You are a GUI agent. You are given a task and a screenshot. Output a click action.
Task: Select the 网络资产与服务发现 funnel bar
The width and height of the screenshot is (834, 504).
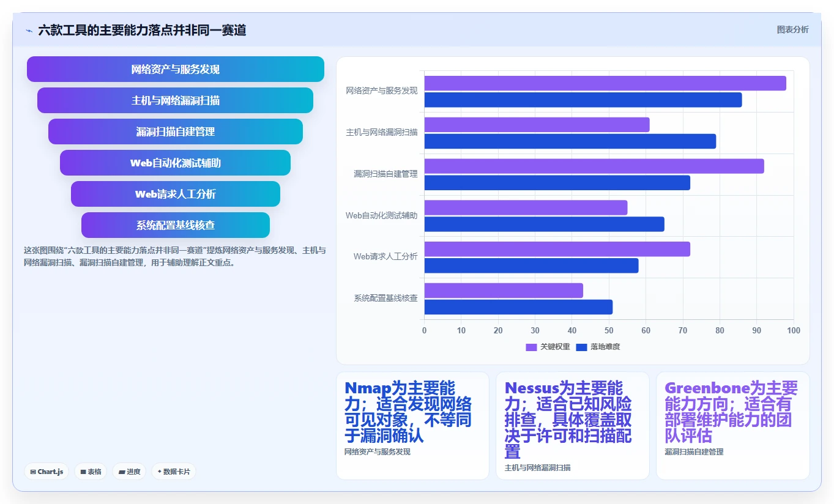pyautogui.click(x=176, y=69)
